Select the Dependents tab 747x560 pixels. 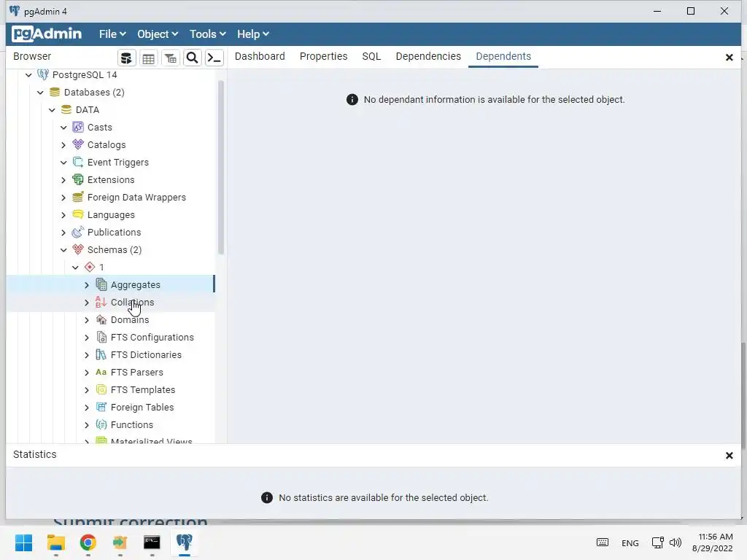click(x=503, y=56)
